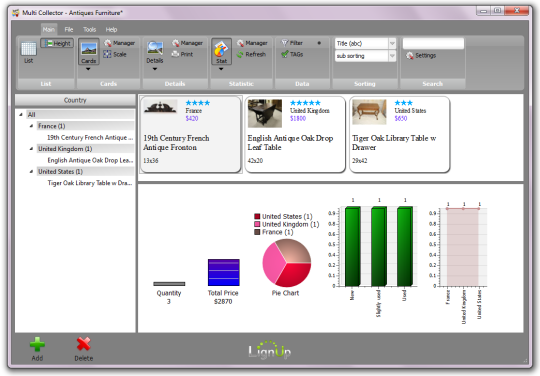Click the green Add plus icon
540x376 pixels.
point(37,344)
